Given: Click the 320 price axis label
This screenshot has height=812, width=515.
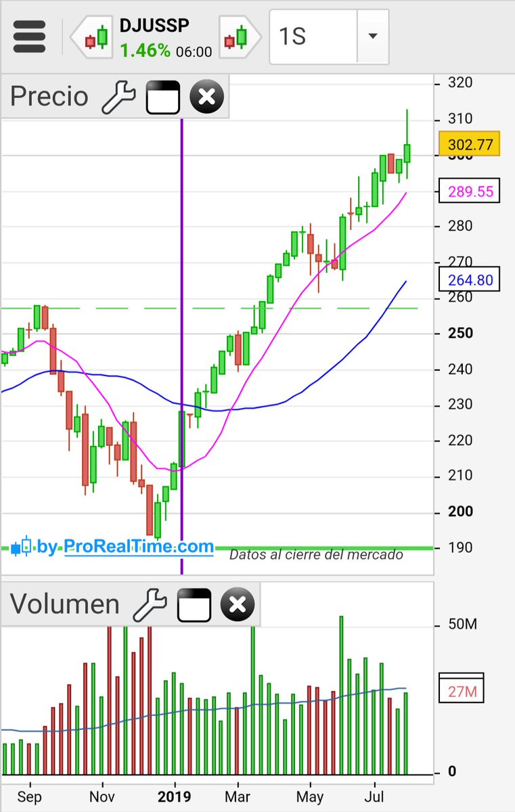Looking at the screenshot, I should click(x=460, y=83).
